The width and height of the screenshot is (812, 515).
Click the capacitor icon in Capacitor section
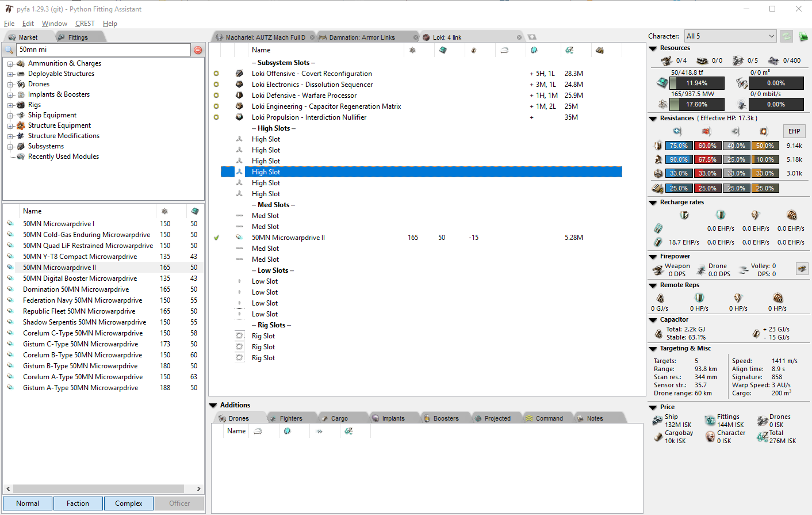coord(658,334)
